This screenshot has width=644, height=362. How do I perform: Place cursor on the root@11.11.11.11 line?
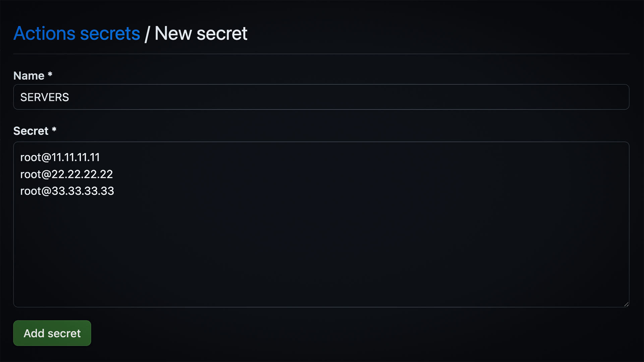click(60, 157)
